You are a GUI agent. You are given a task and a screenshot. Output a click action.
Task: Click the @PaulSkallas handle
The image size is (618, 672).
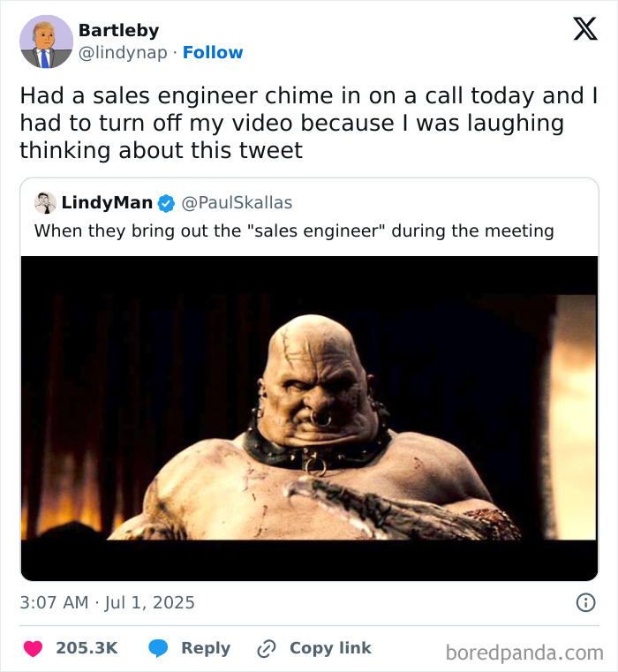click(x=236, y=203)
